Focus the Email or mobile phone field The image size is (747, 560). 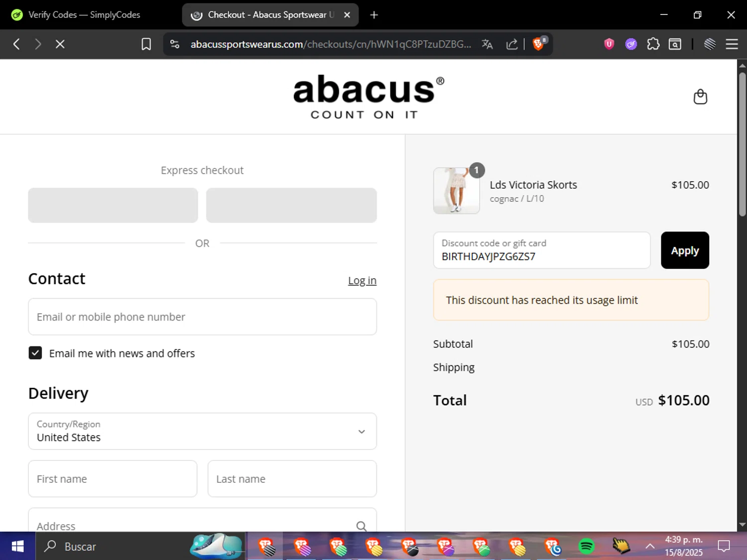[x=202, y=317]
